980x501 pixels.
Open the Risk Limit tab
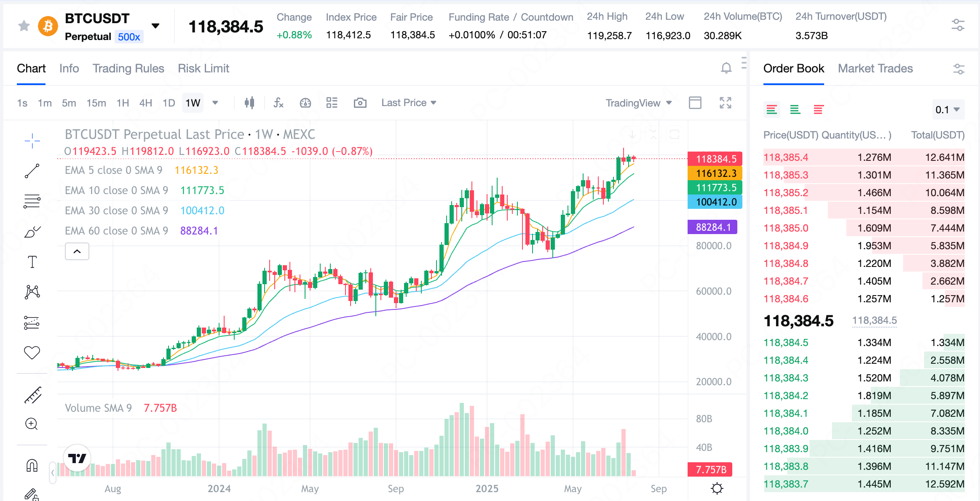pyautogui.click(x=203, y=68)
